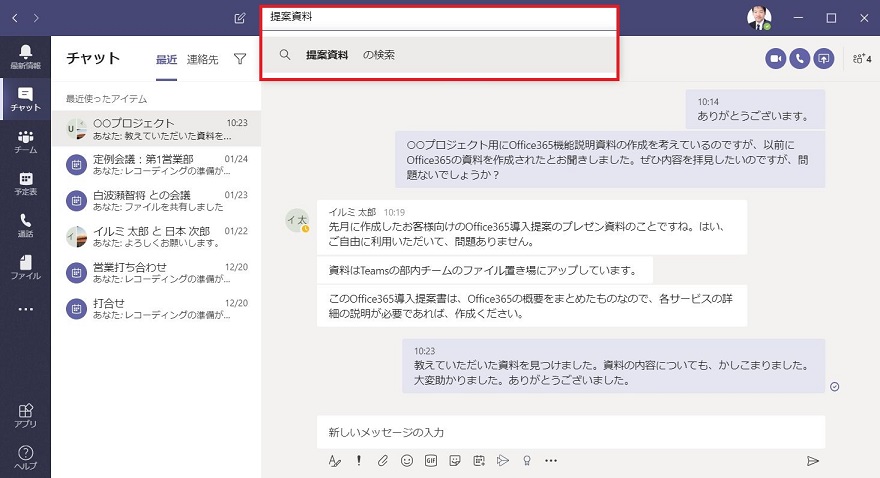880x478 pixels.
Task: Switch to the 最近 tab
Action: 167,59
